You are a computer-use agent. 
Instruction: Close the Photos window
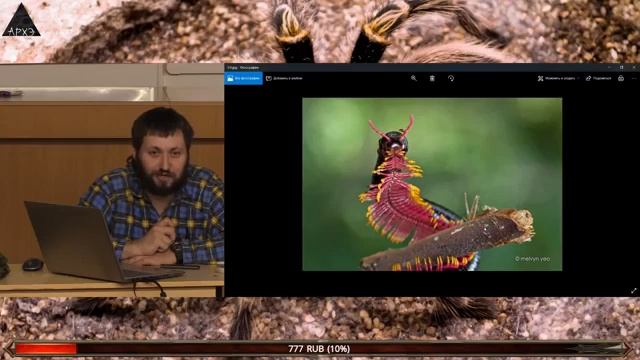pos(634,67)
